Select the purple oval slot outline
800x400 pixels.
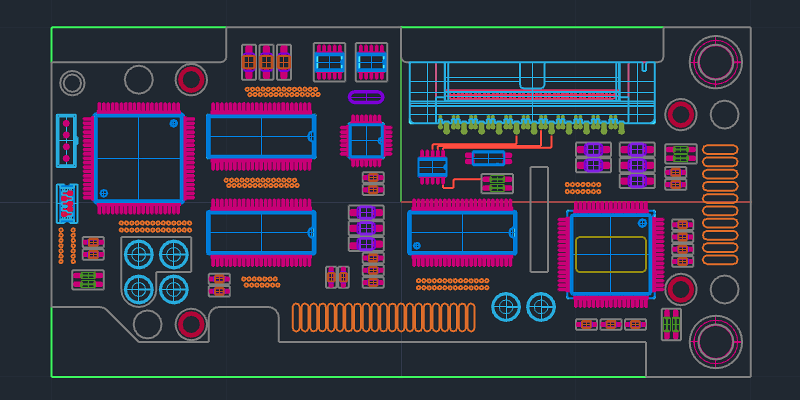(366, 96)
